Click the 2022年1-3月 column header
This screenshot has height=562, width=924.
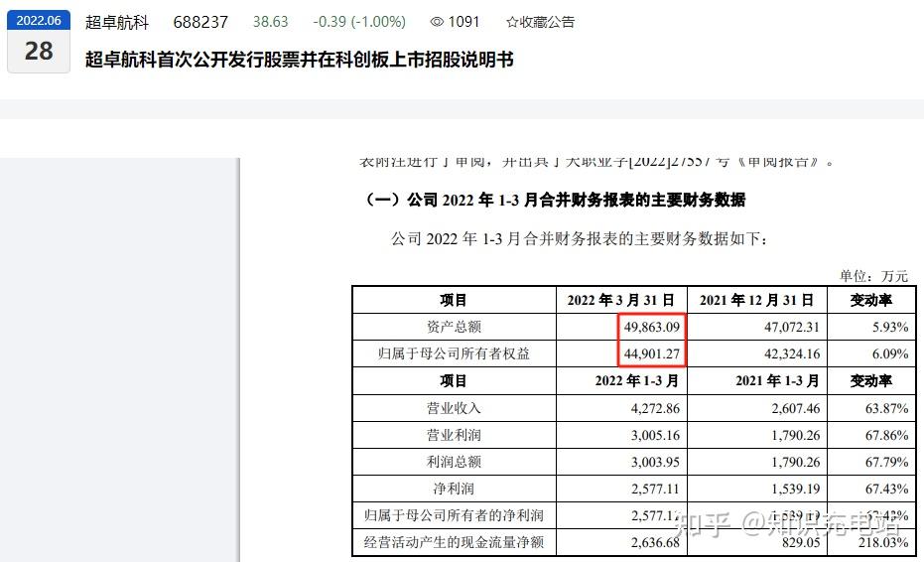(636, 381)
